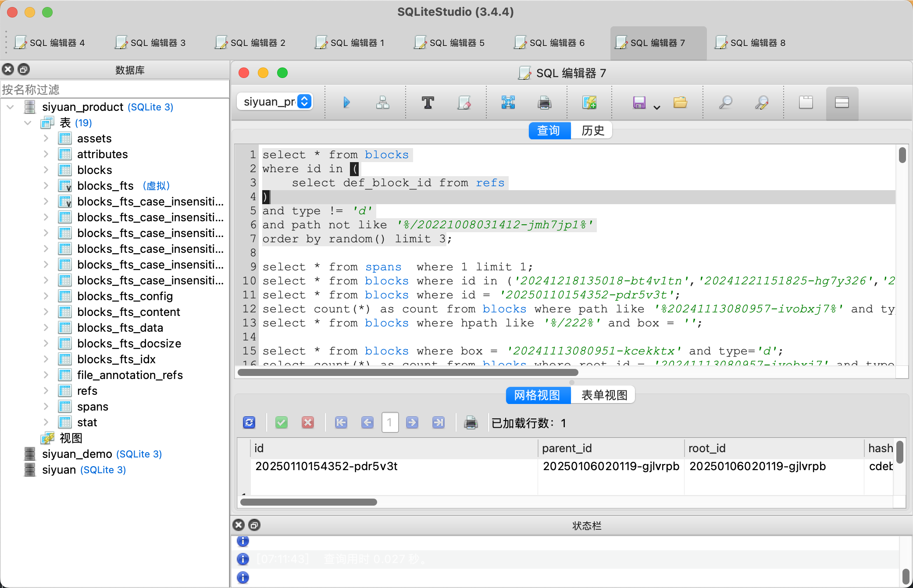913x588 pixels.
Task: Open the save file dropdown arrow
Action: [x=657, y=107]
